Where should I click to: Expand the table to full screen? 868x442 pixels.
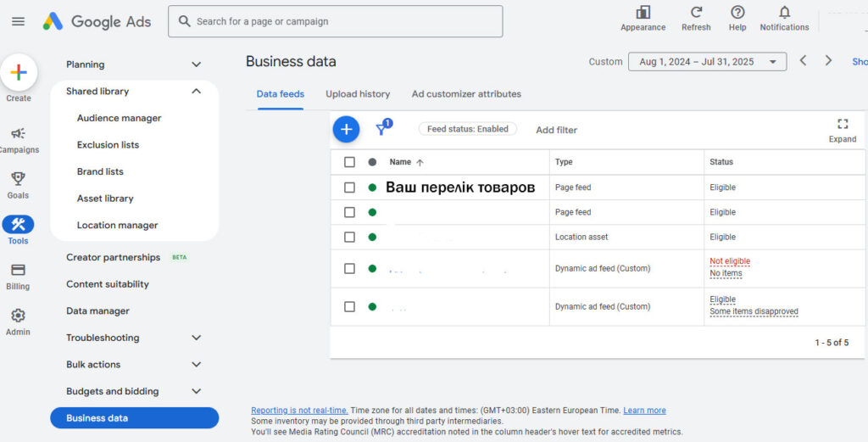tap(842, 130)
